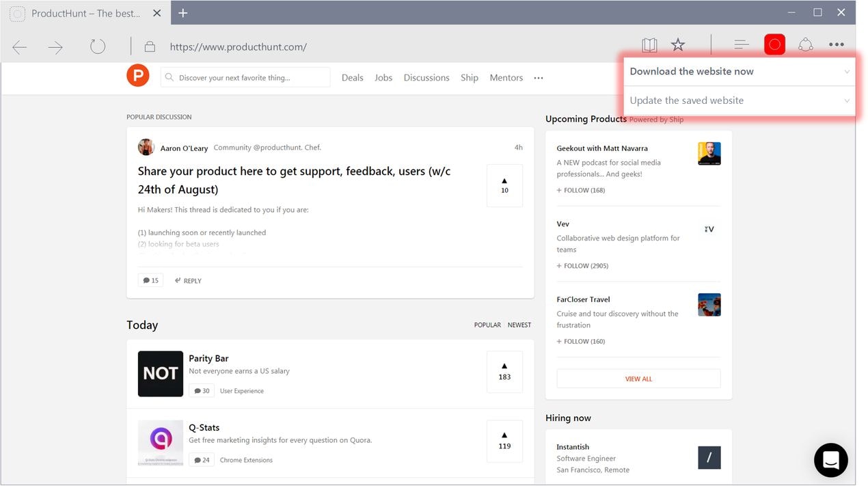
Task: Click the search magnifier icon in the search box
Action: [x=170, y=78]
